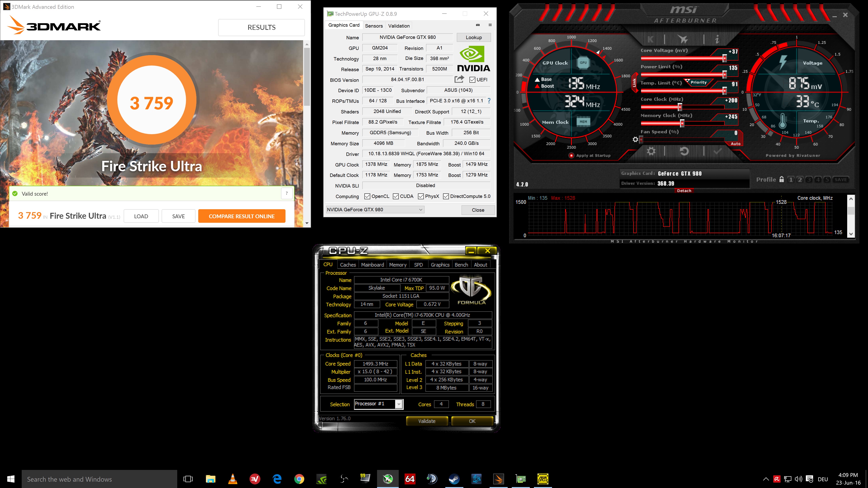Toggle Temp Limit Priority button

pyautogui.click(x=698, y=82)
